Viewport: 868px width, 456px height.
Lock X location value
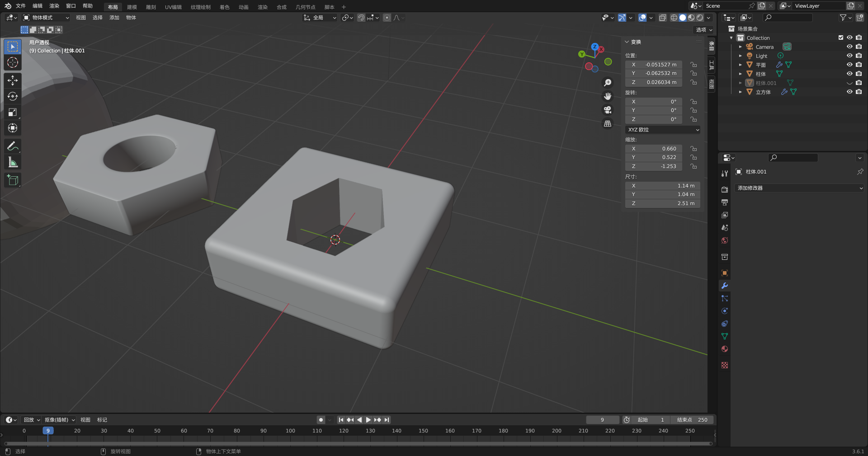click(x=693, y=65)
